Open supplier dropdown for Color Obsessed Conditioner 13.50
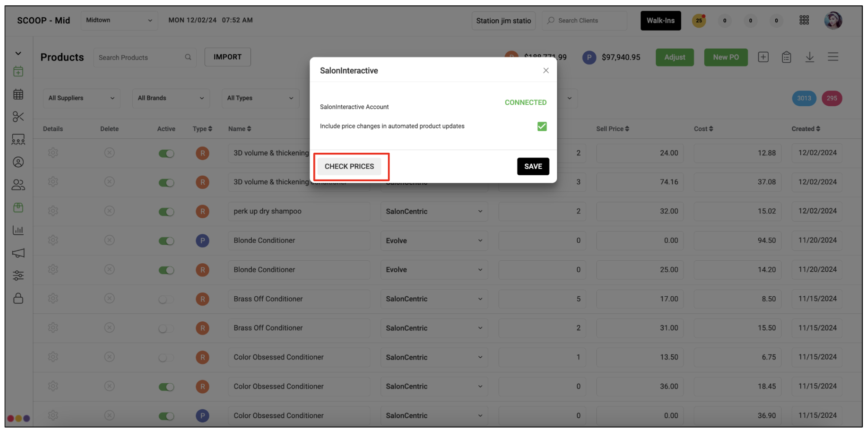The image size is (868, 431). click(x=434, y=357)
